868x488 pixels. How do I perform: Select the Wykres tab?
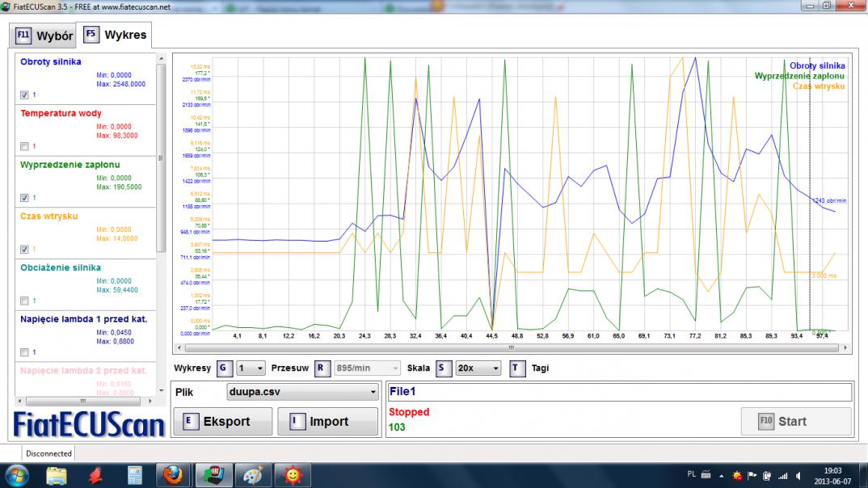tap(114, 36)
